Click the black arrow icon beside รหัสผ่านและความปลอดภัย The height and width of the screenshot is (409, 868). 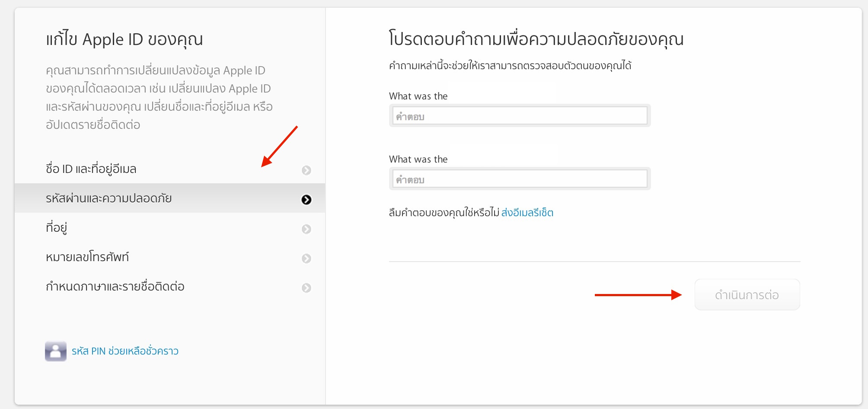(306, 199)
